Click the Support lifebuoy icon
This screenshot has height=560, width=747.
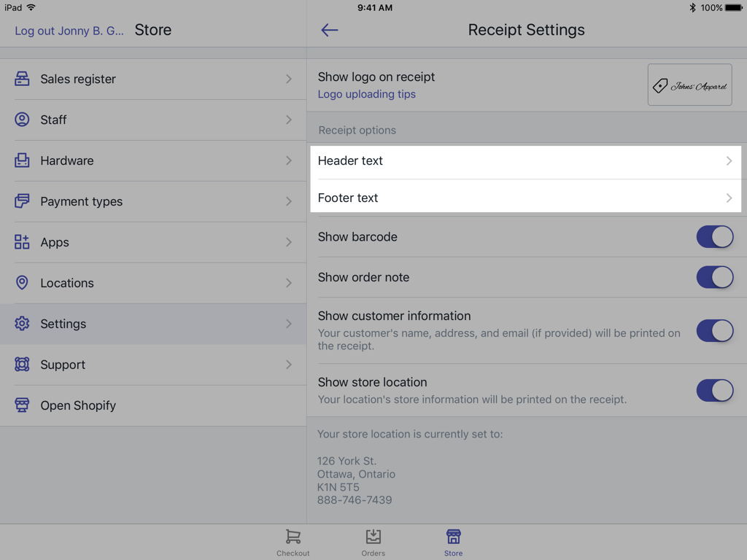coord(22,365)
